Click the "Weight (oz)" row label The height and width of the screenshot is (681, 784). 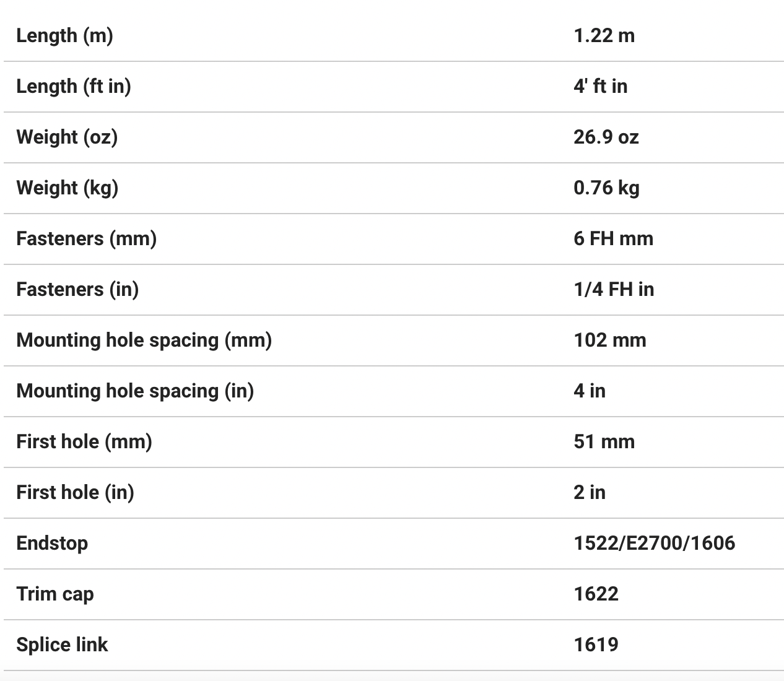point(67,137)
